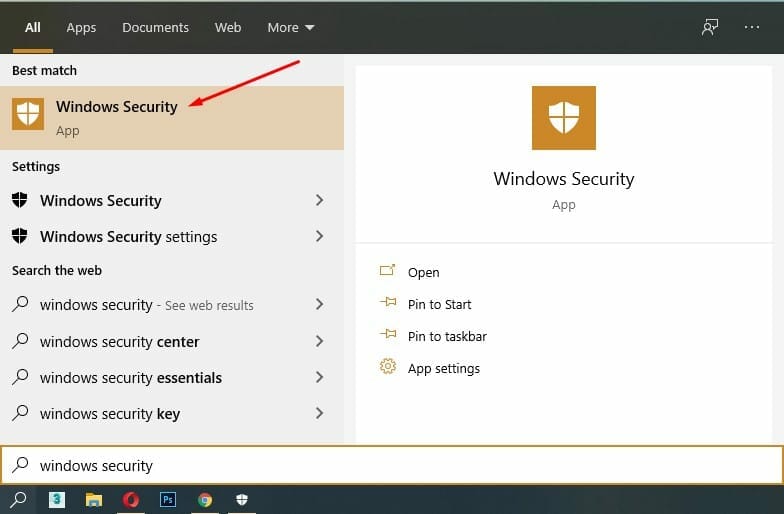Click the magnifier icon inside the search box
Image resolution: width=784 pixels, height=514 pixels.
20,465
